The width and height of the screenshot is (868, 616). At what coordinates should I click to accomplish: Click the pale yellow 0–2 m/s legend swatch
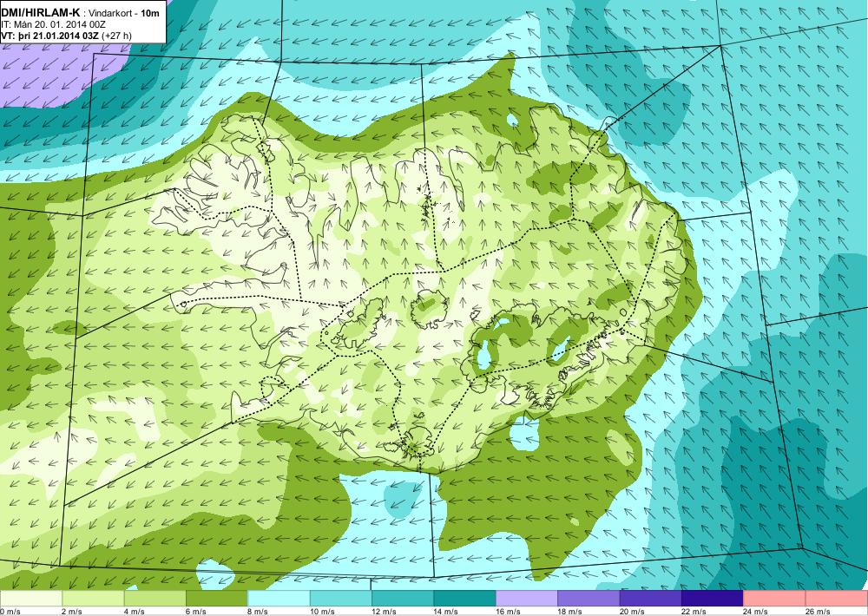[x=31, y=599]
